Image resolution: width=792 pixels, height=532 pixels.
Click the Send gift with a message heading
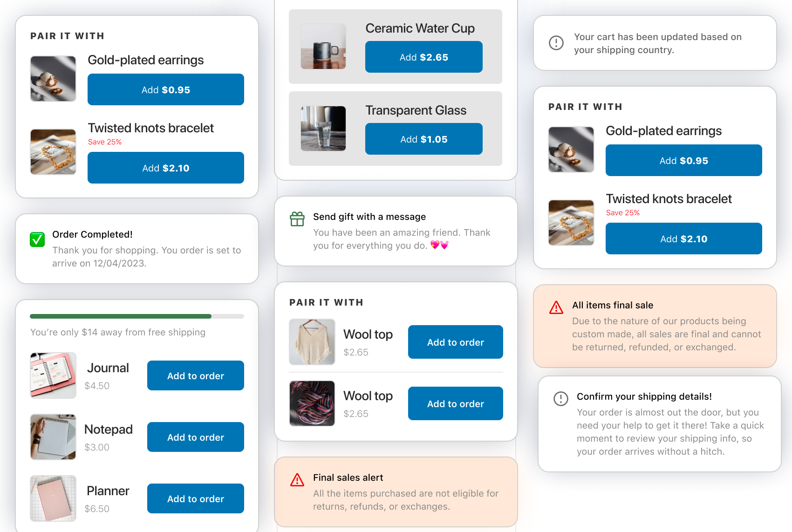[x=369, y=217]
